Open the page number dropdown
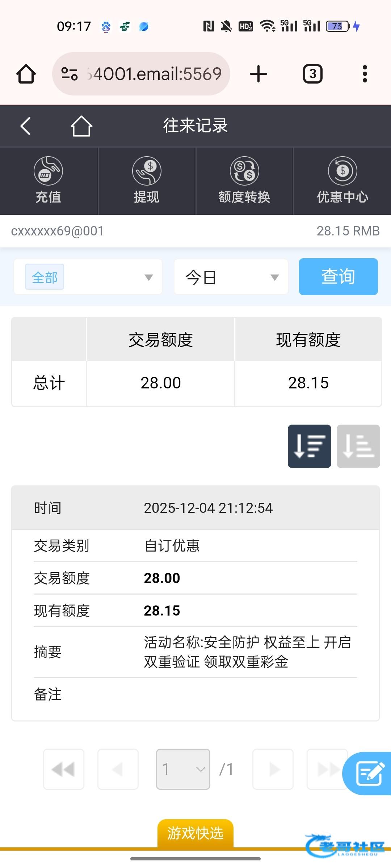Screen dimensions: 391x868 183,769
